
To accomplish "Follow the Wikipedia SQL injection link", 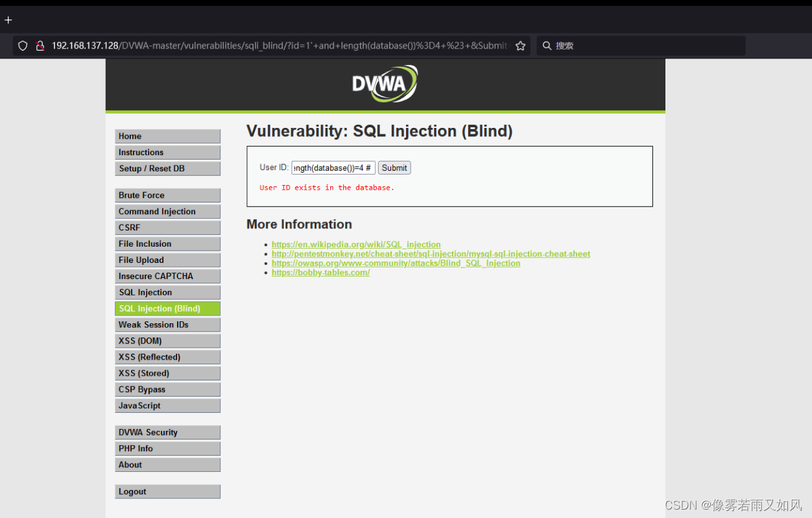I will [356, 245].
